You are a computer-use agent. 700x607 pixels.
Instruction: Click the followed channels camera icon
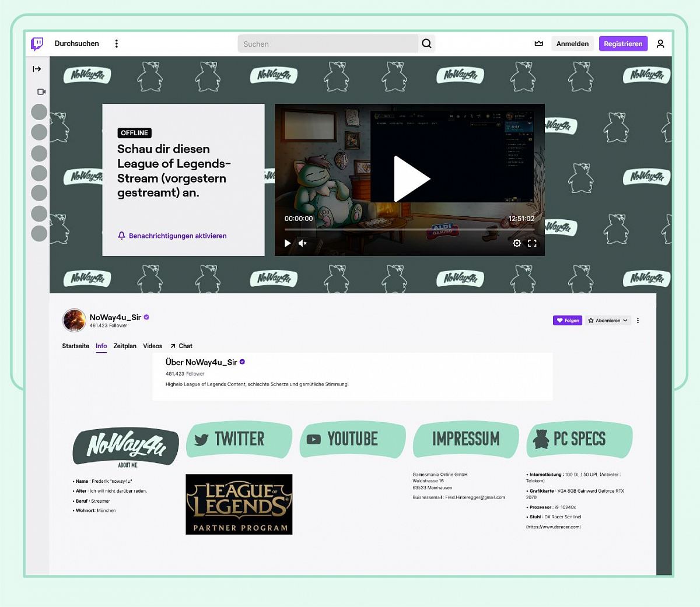(x=41, y=92)
